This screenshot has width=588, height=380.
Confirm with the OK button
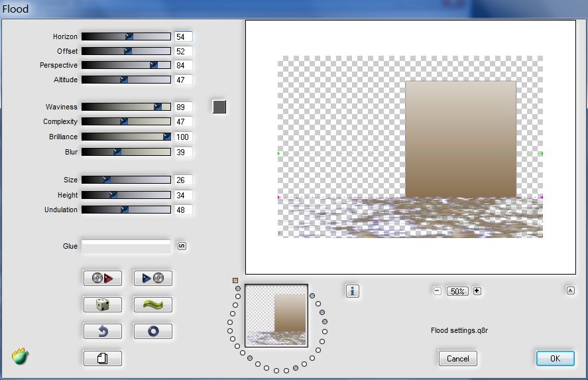(x=555, y=358)
